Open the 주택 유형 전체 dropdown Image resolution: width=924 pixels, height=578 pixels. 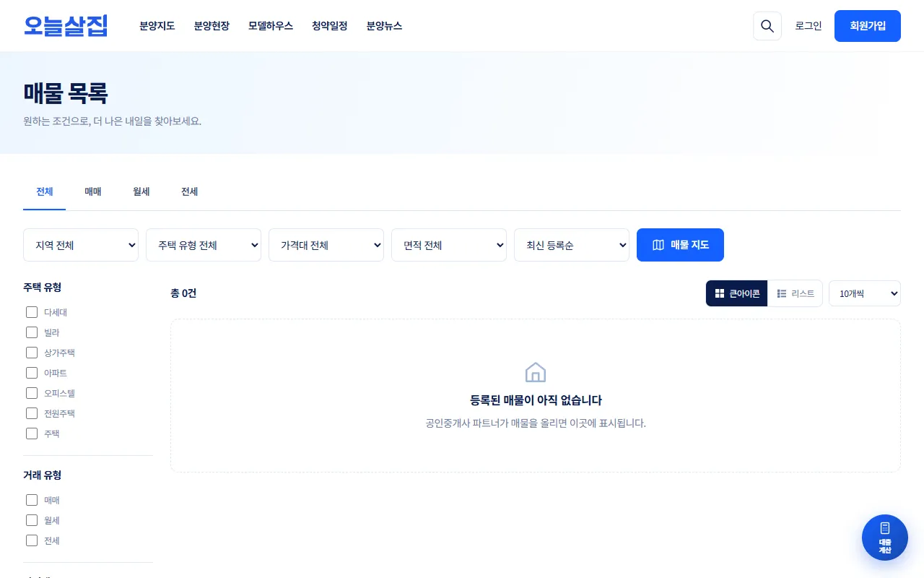point(204,245)
